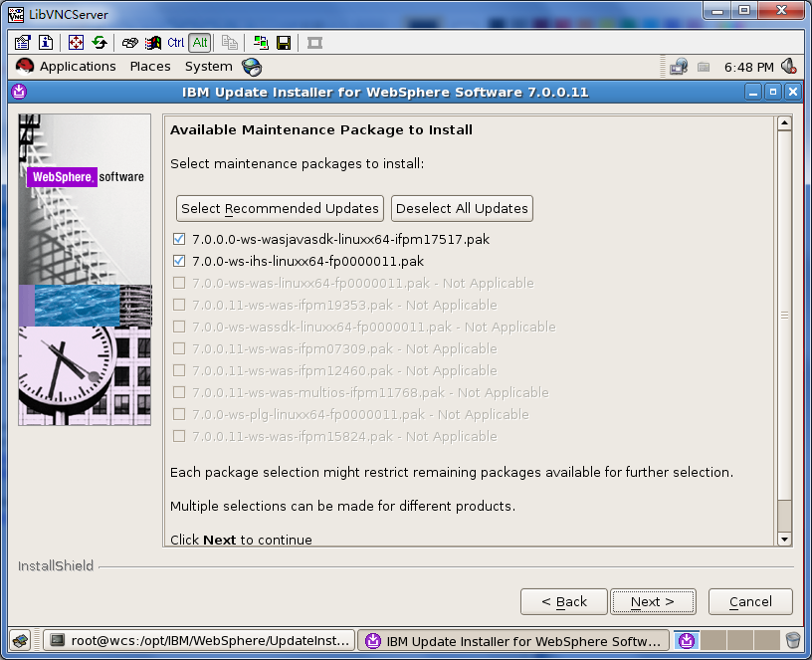Send Ctrl-Alt-Del icon in VNC toolbar

pos(130,43)
